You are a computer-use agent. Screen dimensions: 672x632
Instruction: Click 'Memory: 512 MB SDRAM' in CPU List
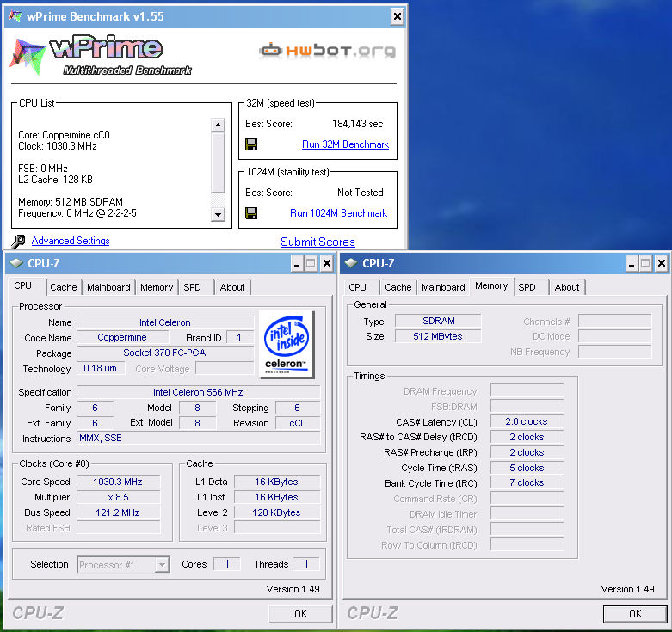(71, 202)
